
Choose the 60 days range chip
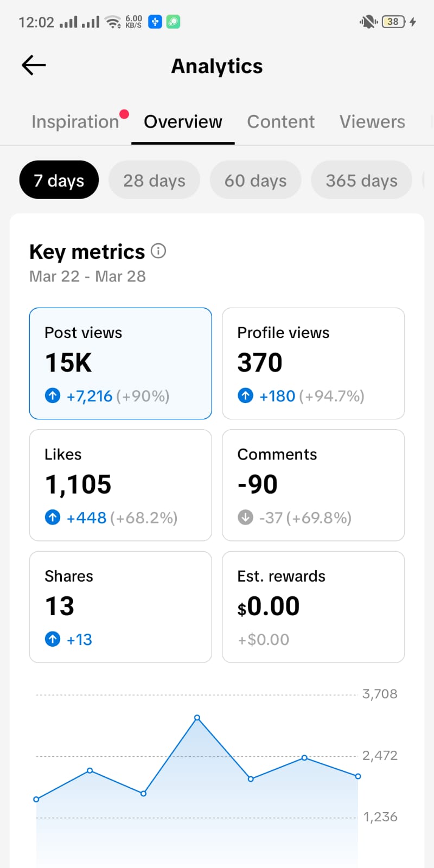point(256,180)
